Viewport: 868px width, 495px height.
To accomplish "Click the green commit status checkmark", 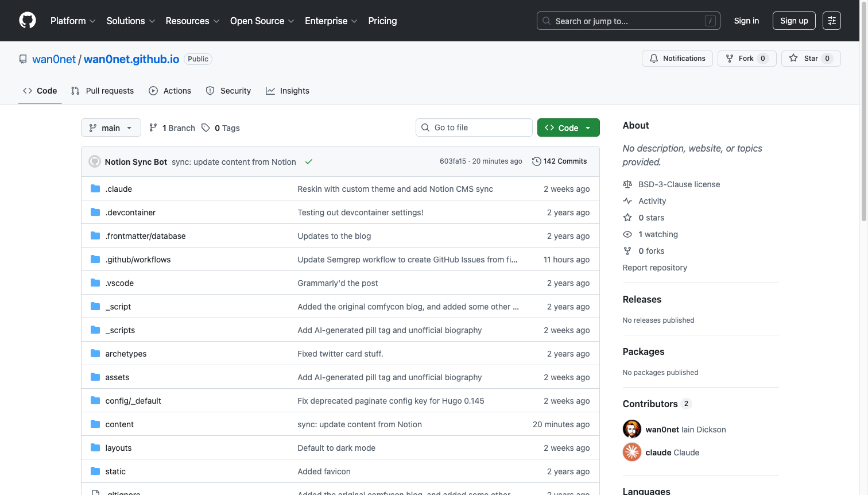I will (x=309, y=162).
